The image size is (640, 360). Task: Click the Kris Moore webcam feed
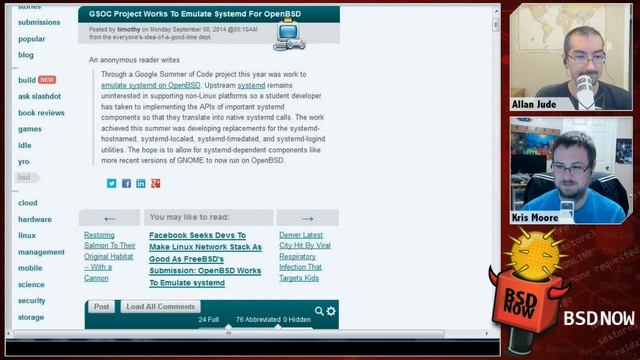tap(571, 171)
